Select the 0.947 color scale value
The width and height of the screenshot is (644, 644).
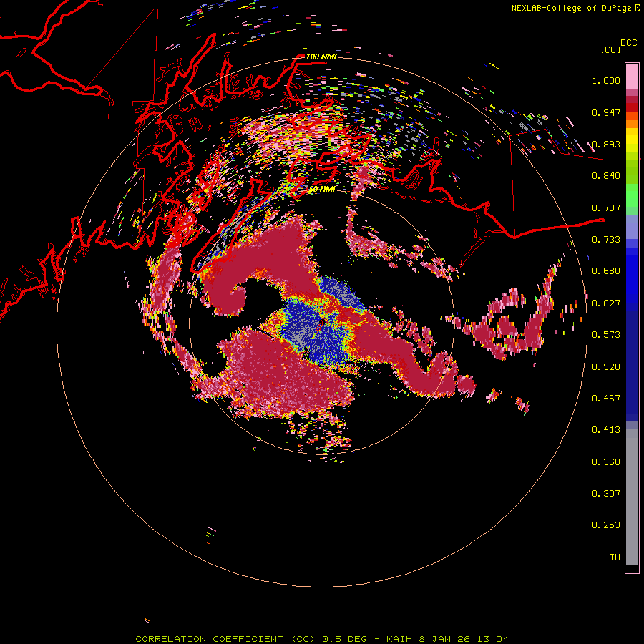coord(606,112)
